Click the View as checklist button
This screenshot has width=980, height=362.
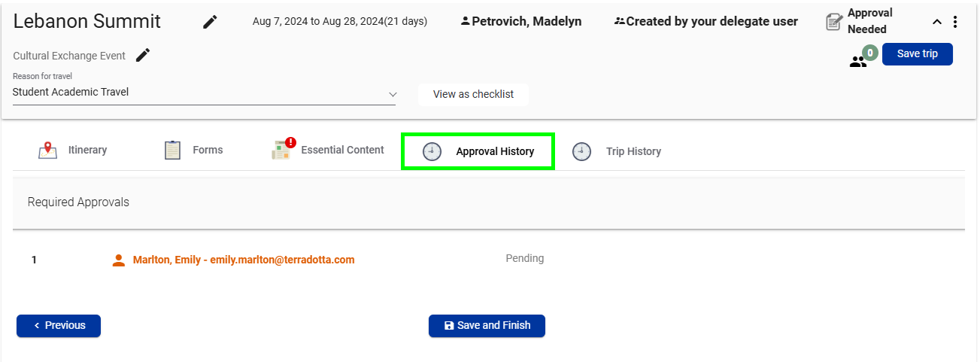tap(473, 95)
